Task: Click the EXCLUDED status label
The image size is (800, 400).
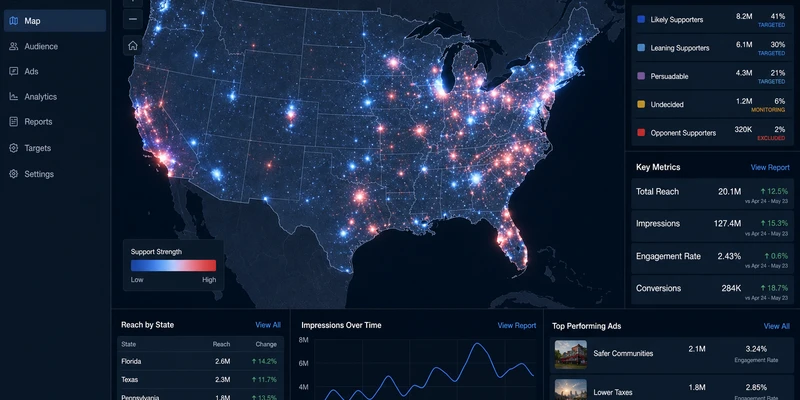Action: [x=771, y=138]
